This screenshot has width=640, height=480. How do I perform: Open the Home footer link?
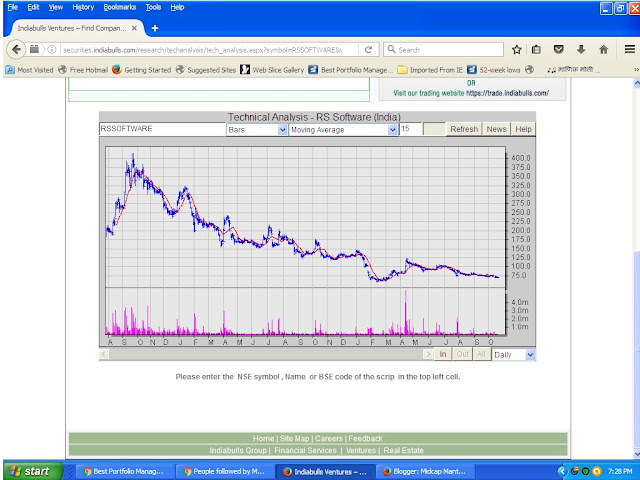tap(263, 438)
